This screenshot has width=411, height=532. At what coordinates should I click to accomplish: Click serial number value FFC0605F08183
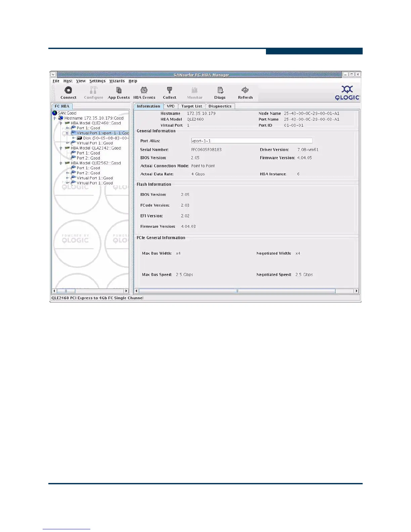206,149
